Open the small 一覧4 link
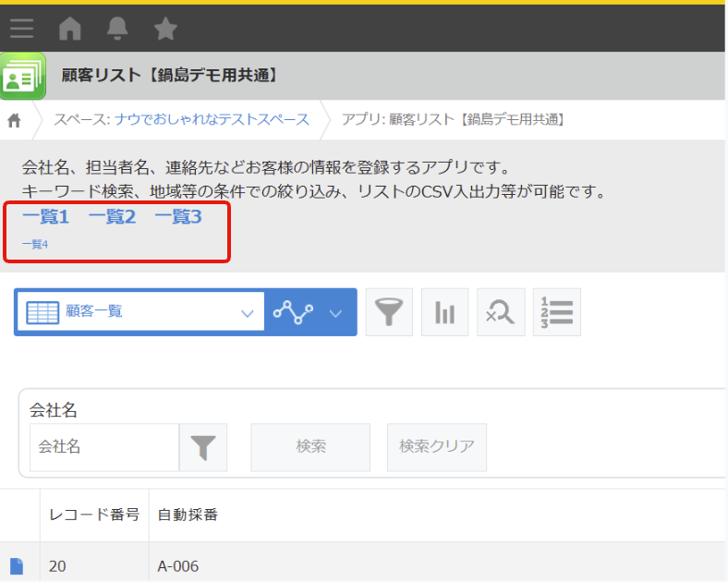Viewport: 728px width, 582px height. (x=35, y=245)
